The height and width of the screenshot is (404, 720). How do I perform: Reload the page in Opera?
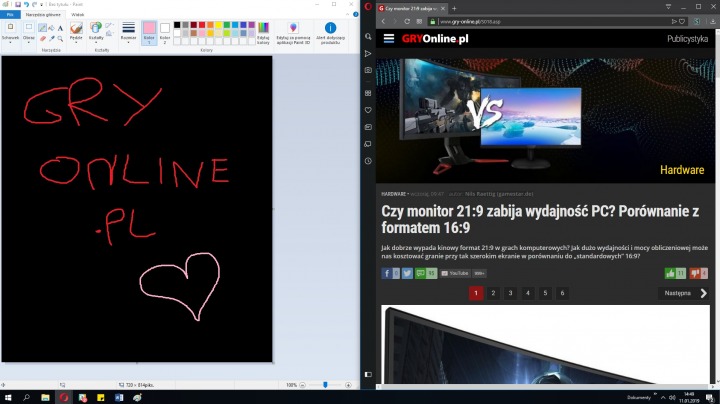[x=407, y=21]
